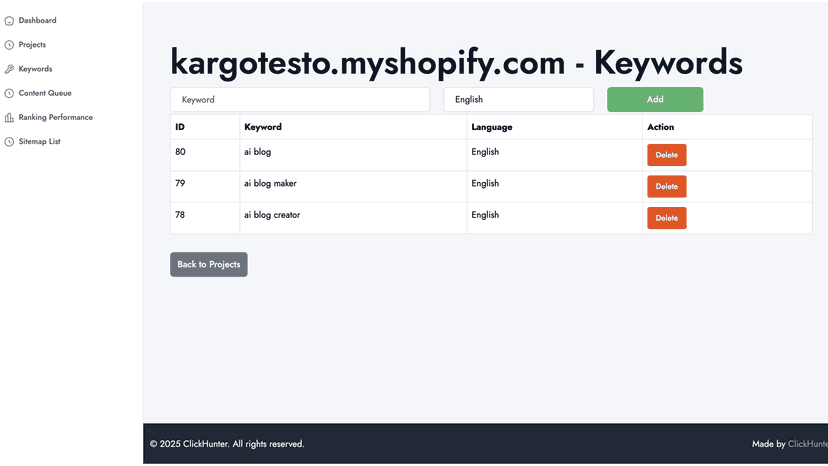Select the 'ai blog maker' keyword cell
The image size is (828, 466).
tap(353, 187)
